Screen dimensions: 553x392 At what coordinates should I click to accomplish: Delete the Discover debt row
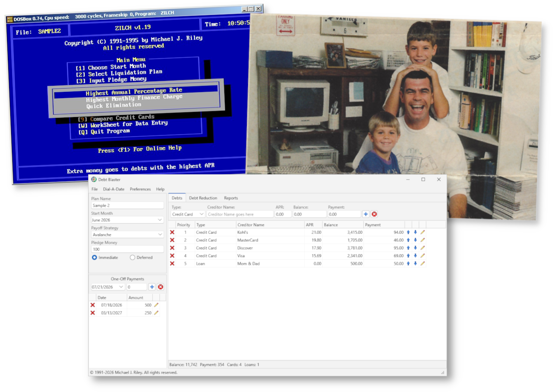pos(172,248)
